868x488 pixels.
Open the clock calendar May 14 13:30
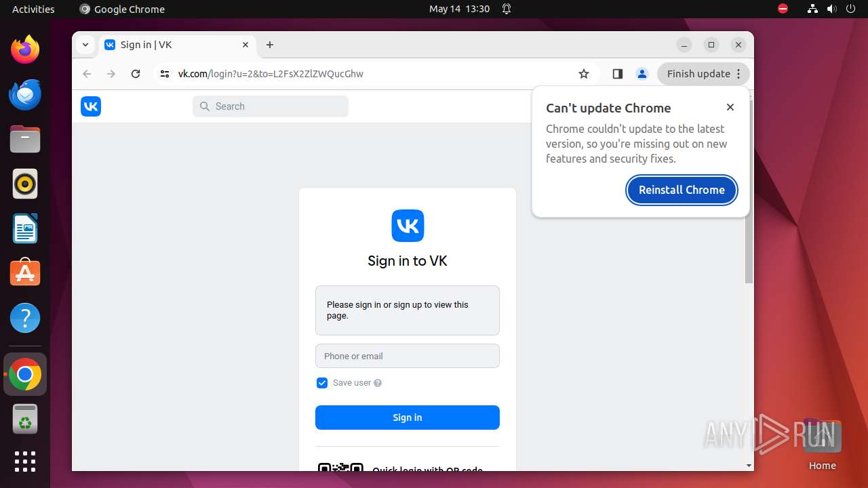click(459, 9)
